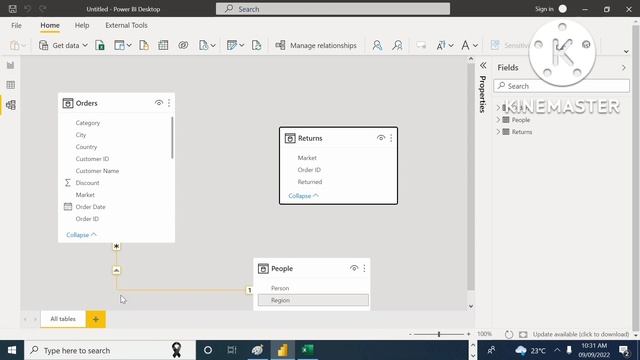Screen dimensions: 640x360
Task: Click the Orders table scrollbar
Action: 172,138
